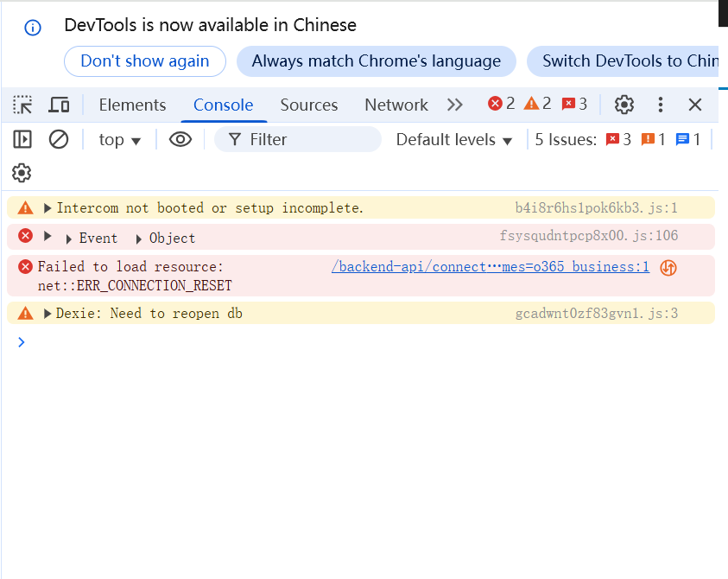Switch to the Elements tab
728x579 pixels.
tap(132, 105)
